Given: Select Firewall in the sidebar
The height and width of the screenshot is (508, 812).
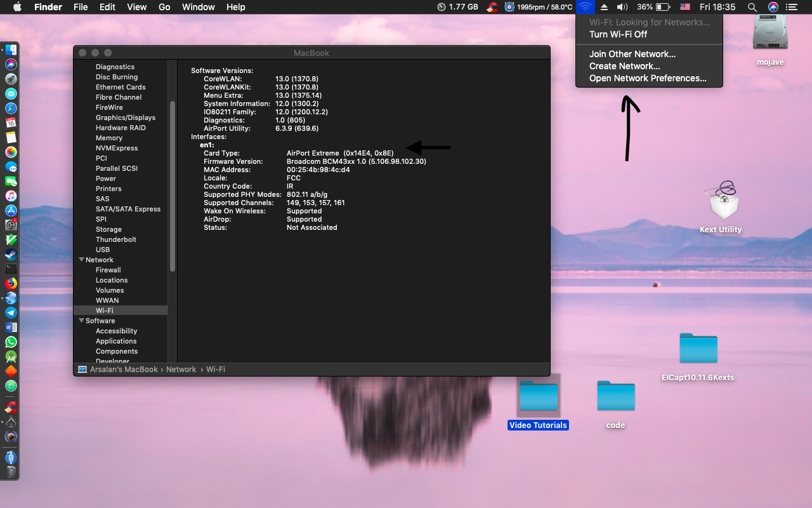Looking at the screenshot, I should point(108,270).
